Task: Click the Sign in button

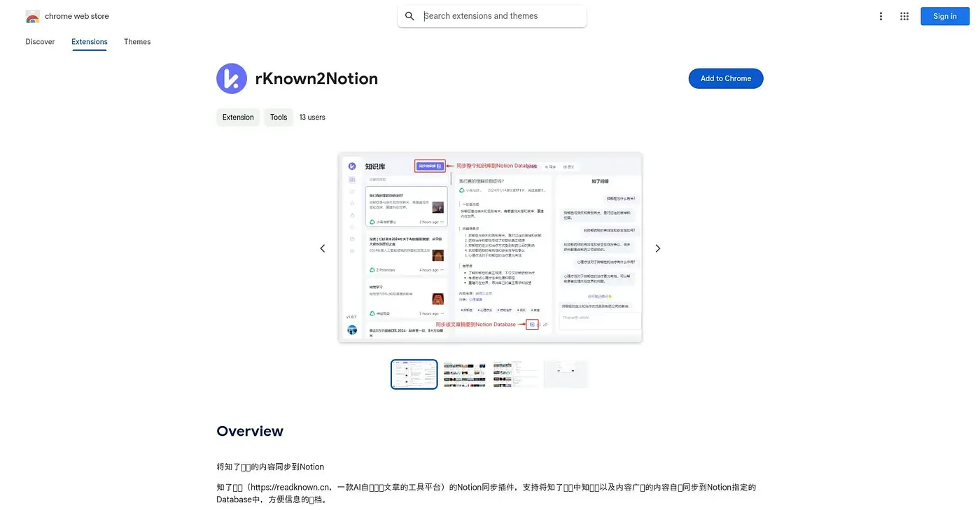Action: point(945,16)
